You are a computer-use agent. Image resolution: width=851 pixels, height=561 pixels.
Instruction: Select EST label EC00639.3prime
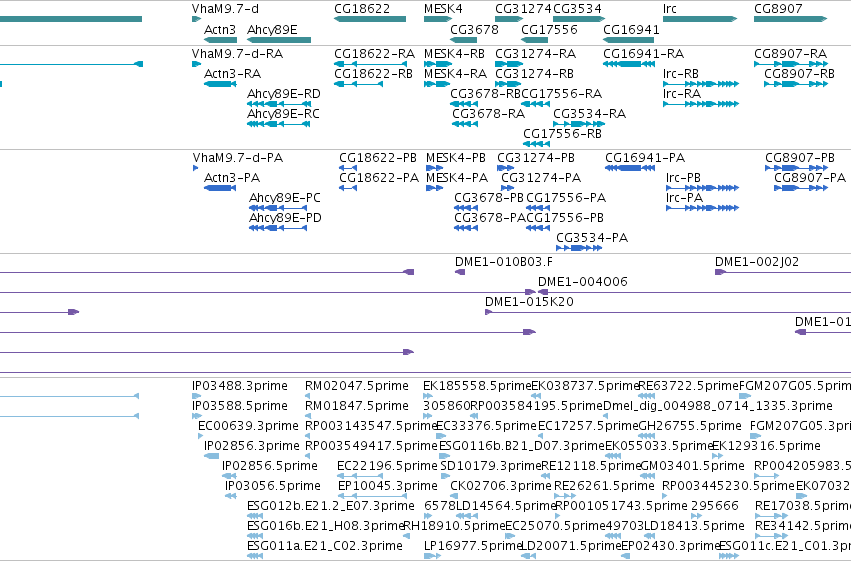click(248, 426)
